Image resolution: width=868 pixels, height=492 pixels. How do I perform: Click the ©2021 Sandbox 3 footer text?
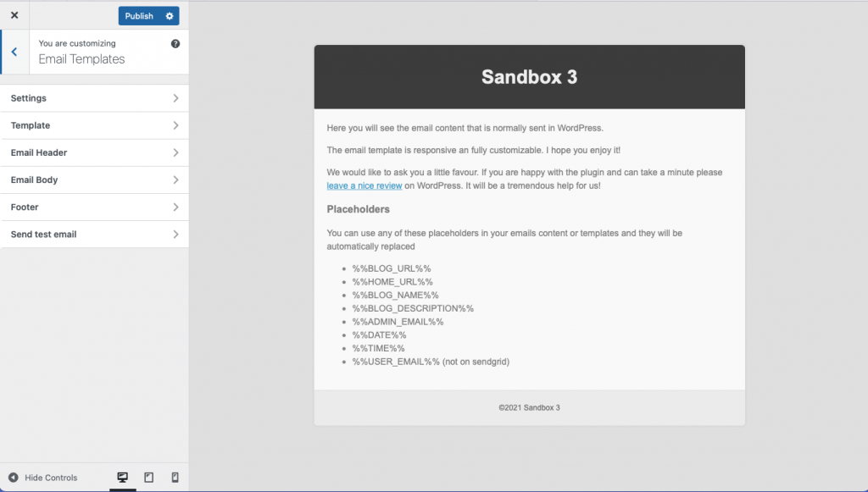(529, 408)
